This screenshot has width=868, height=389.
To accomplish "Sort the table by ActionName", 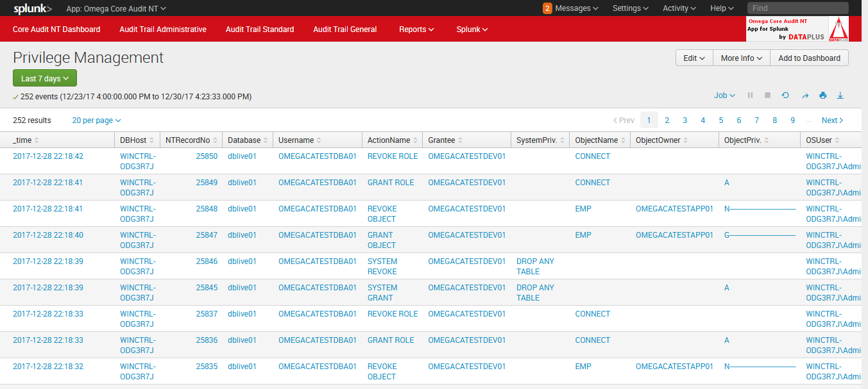I will coord(387,140).
